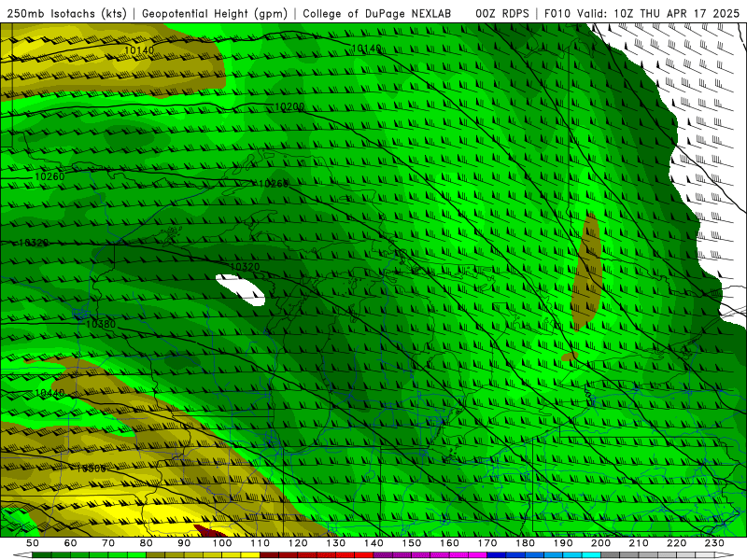Screen dimensions: 747x560
Task: Click the white sub-50kt hole in the map
Action: click(241, 289)
